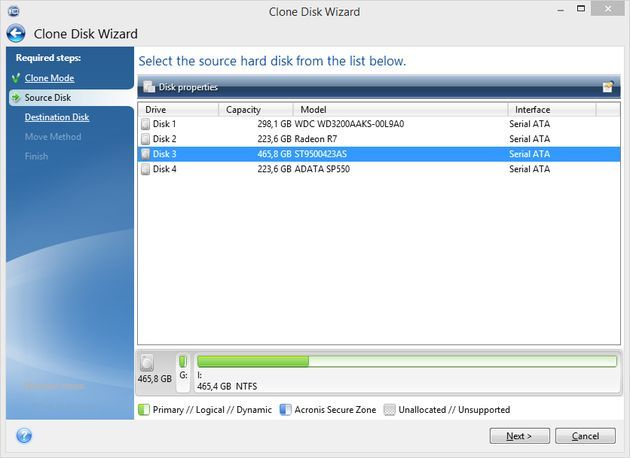Click the Cancel button

pos(585,436)
